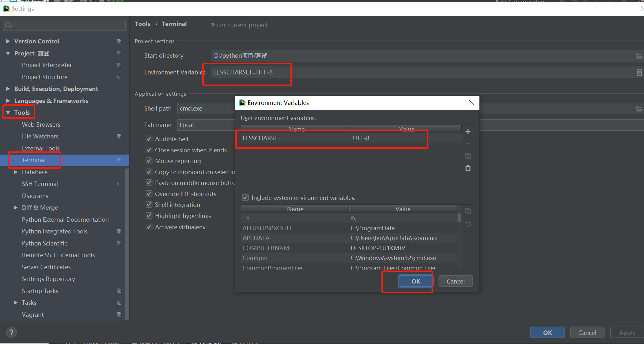Click paste clipboard icon in Environment Variables

click(468, 168)
